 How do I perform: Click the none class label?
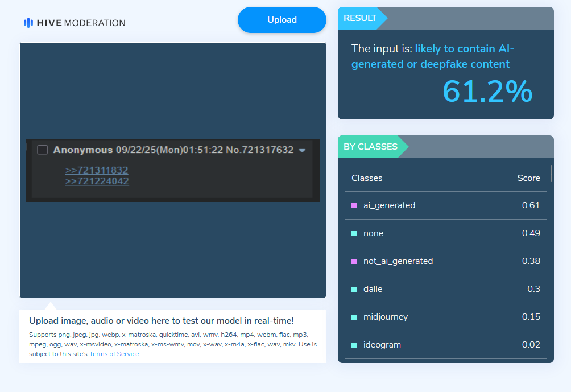[373, 233]
